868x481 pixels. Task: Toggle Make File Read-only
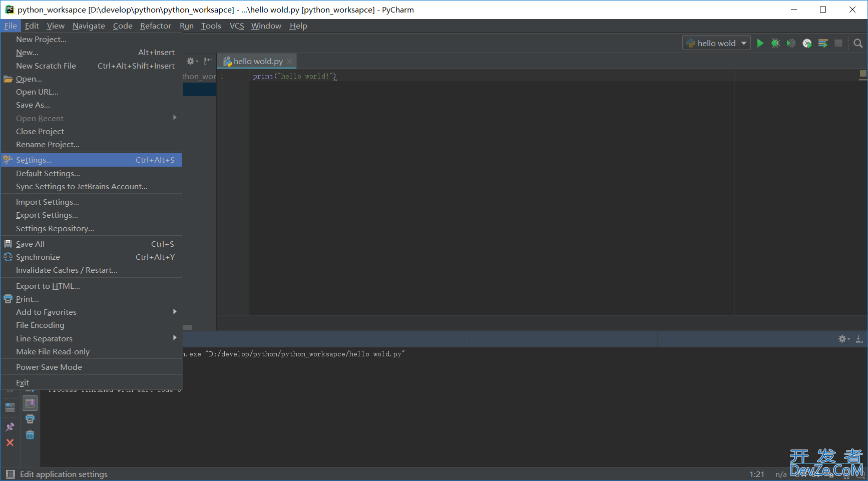click(x=91, y=352)
